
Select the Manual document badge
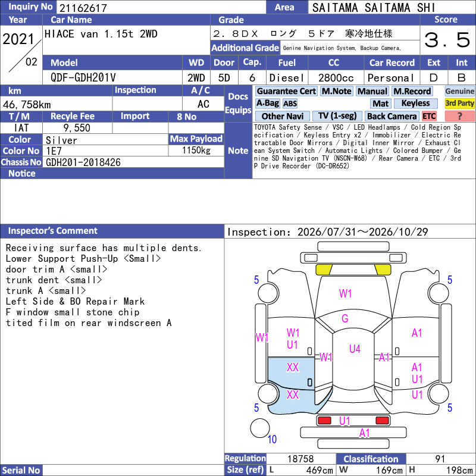pyautogui.click(x=372, y=91)
